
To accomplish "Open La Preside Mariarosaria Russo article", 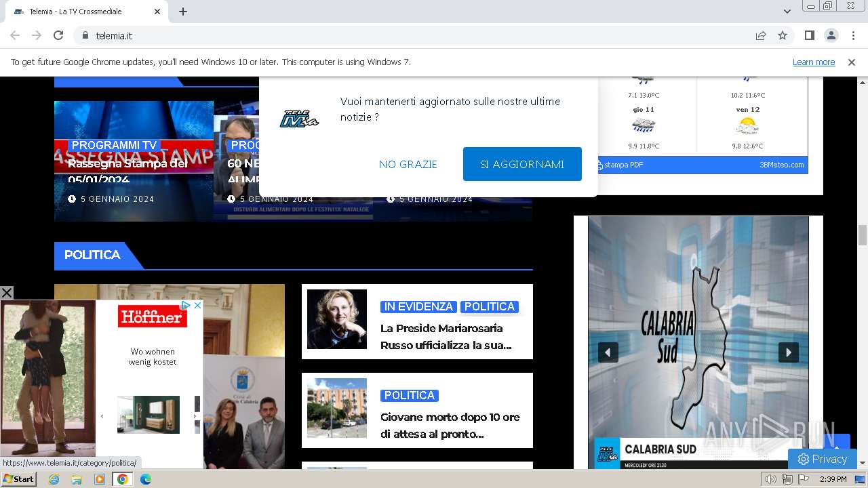I will 446,336.
